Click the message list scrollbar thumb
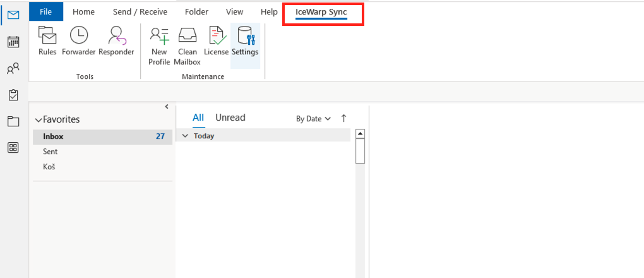The height and width of the screenshot is (278, 644). click(x=360, y=151)
